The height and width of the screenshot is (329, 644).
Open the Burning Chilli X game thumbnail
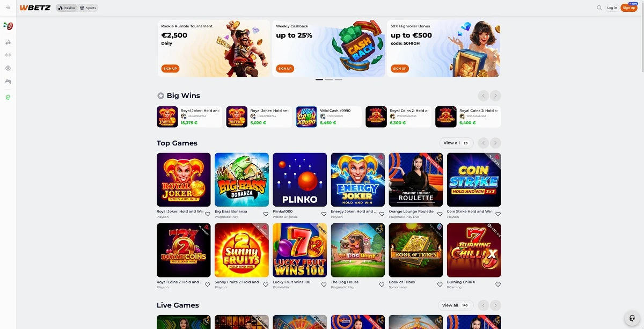(x=474, y=250)
